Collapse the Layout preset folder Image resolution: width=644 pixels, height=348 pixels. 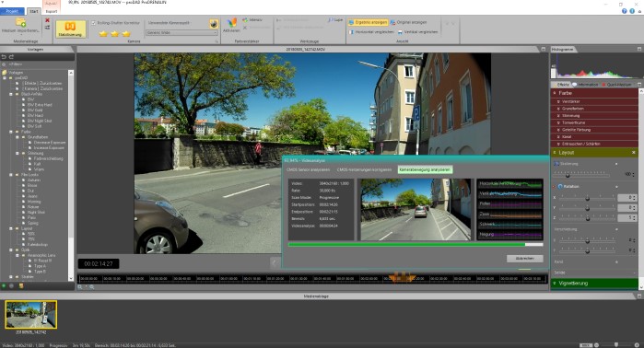[11, 228]
